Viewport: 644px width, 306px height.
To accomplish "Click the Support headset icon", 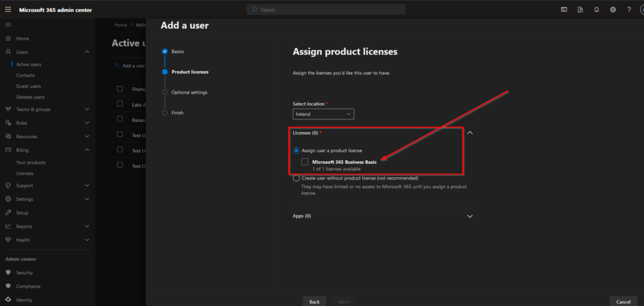I will pos(8,185).
